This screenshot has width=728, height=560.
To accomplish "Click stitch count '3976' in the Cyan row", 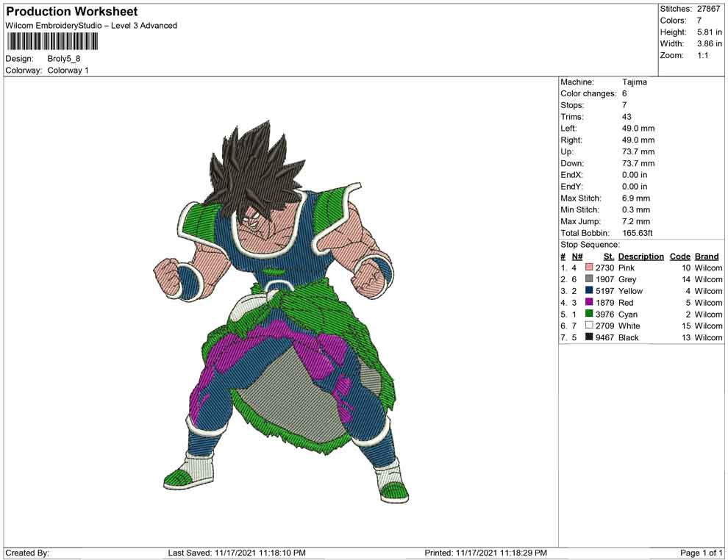I will pyautogui.click(x=605, y=314).
